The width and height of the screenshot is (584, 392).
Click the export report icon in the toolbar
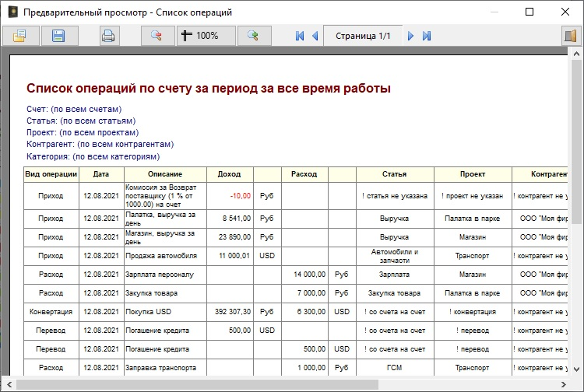[x=20, y=36]
